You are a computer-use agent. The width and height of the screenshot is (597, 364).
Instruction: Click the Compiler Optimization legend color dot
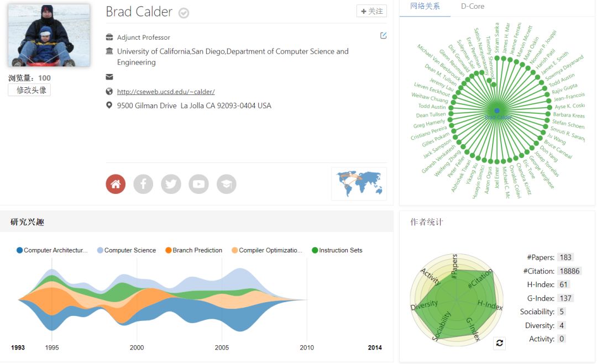[234, 250]
